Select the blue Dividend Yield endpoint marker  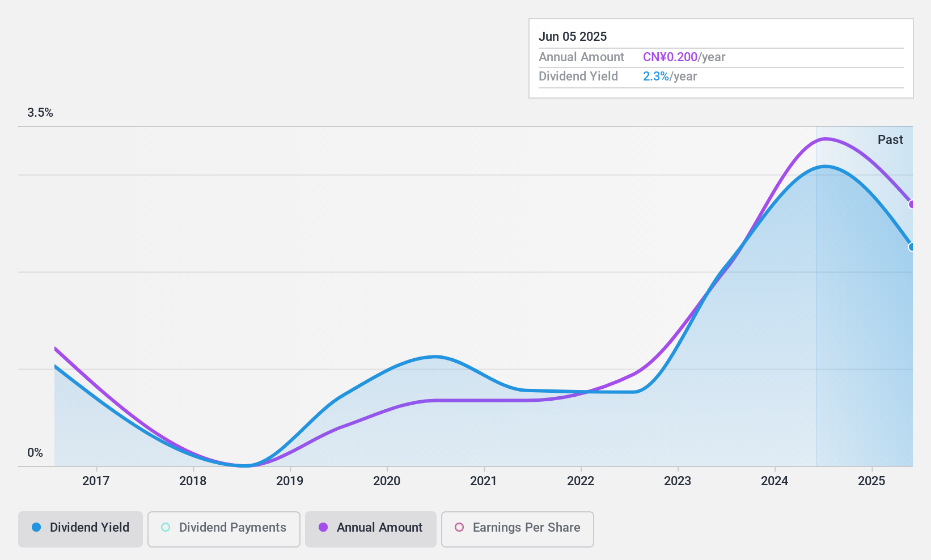pyautogui.click(x=911, y=247)
